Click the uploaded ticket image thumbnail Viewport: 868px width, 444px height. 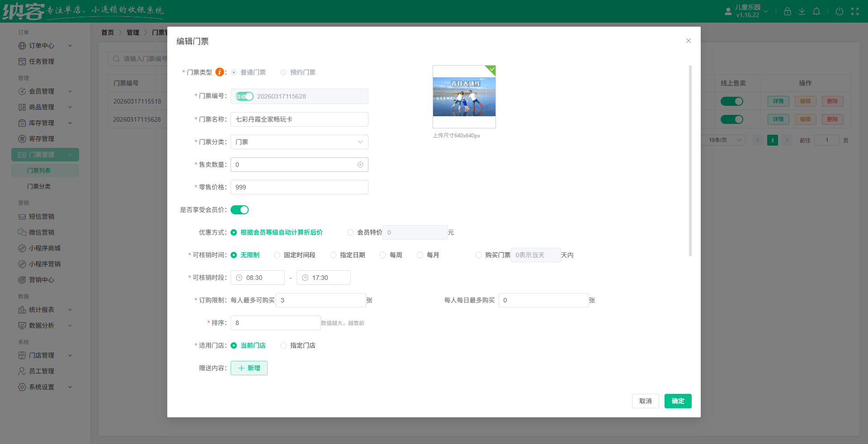[x=464, y=96]
